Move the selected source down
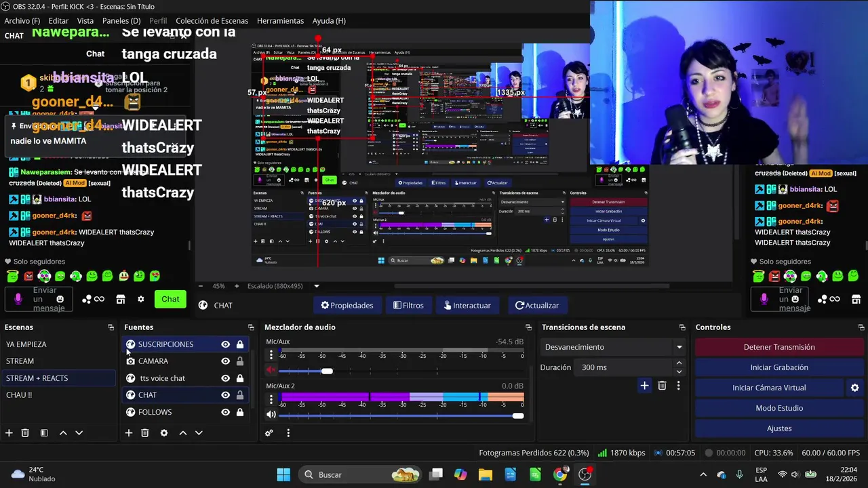This screenshot has width=868, height=488. coord(199,432)
